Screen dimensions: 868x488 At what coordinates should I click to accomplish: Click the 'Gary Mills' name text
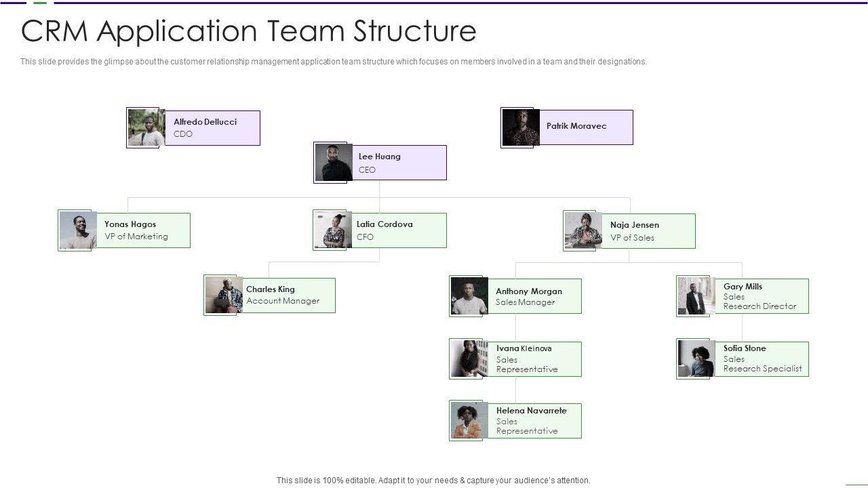[x=743, y=287]
